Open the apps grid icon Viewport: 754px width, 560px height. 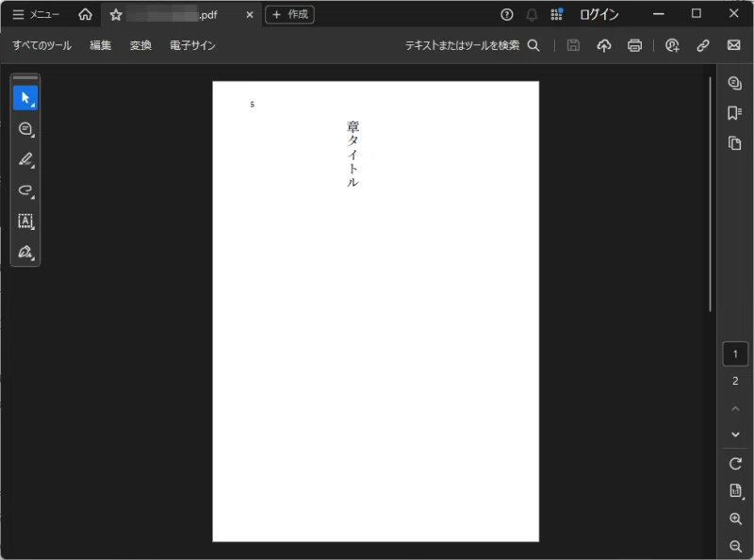pyautogui.click(x=556, y=14)
